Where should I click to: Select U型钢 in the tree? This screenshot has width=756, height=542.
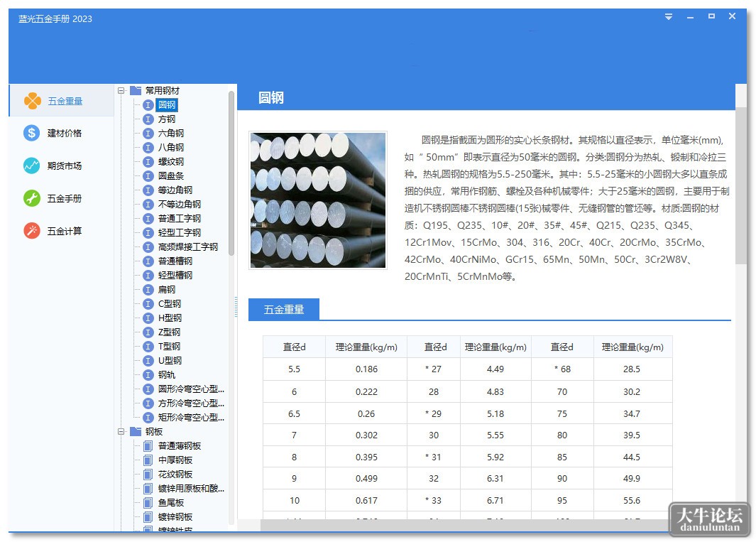pos(170,361)
